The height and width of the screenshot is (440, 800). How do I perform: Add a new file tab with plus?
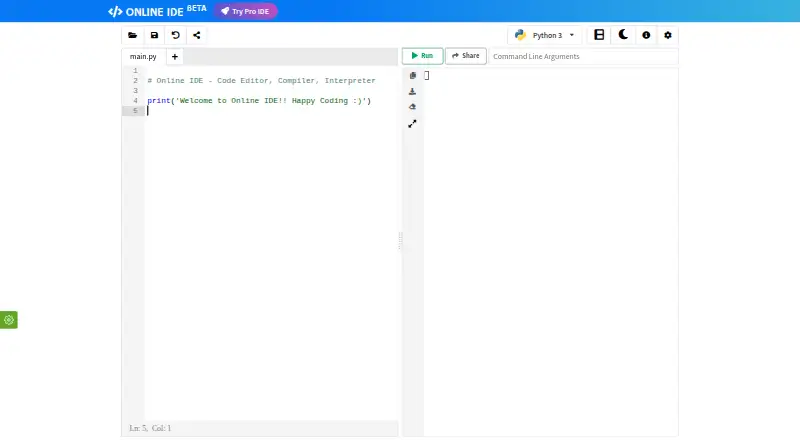174,57
